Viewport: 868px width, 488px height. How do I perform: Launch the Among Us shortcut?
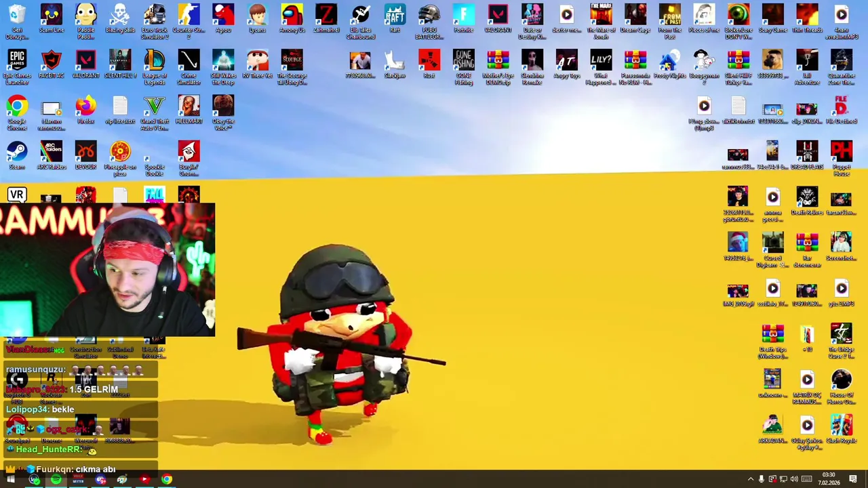point(292,19)
